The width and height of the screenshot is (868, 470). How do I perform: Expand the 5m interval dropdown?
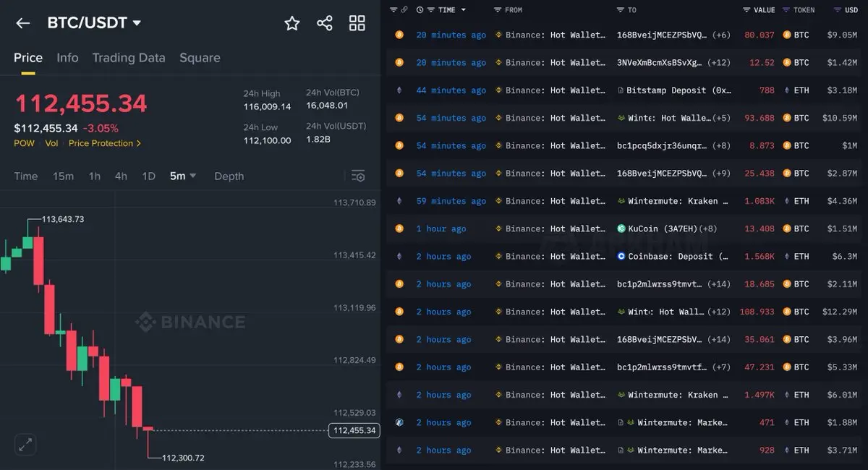[x=182, y=176]
